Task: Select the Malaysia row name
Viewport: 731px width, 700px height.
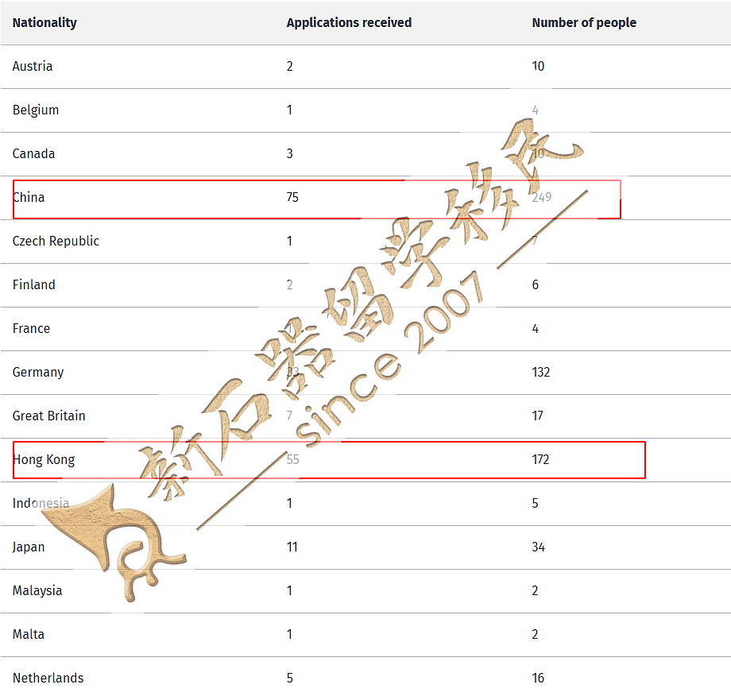Action: (x=37, y=591)
